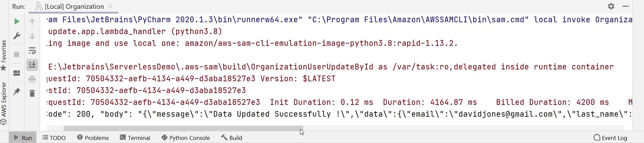Click the horizontal console scrollbar
This screenshot has width=644, height=143.
click(184, 128)
